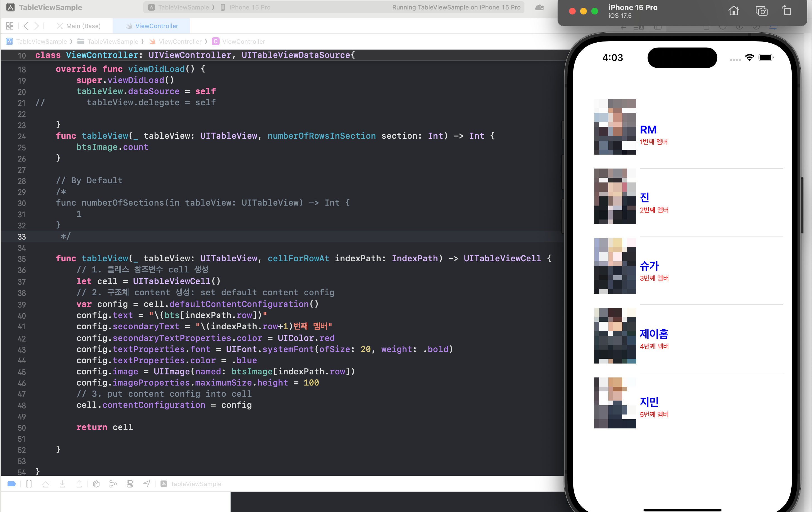Image resolution: width=812 pixels, height=512 pixels.
Task: Take a simulator screenshot with camera icon
Action: [x=761, y=11]
